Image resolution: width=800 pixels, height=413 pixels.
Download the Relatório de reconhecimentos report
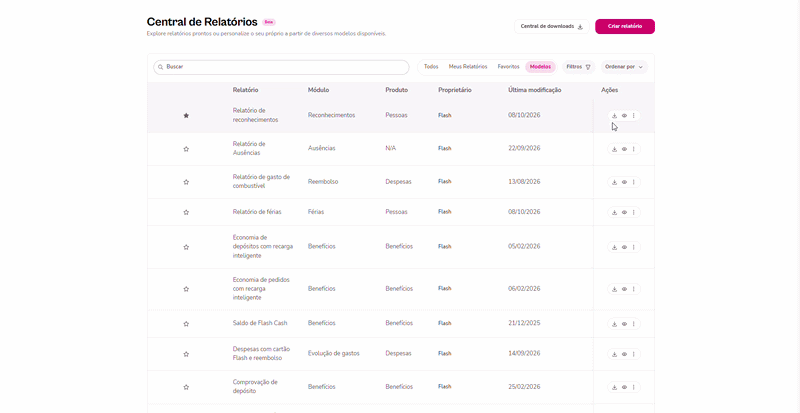614,116
